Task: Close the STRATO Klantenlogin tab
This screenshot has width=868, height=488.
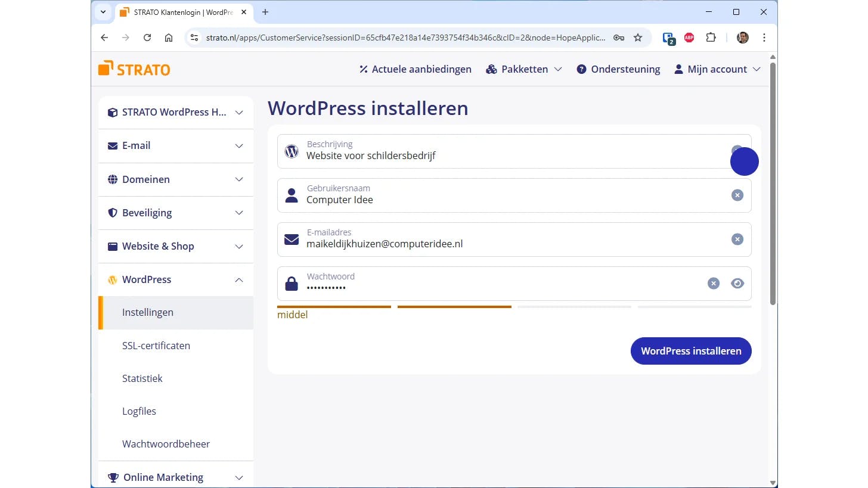Action: 244,12
